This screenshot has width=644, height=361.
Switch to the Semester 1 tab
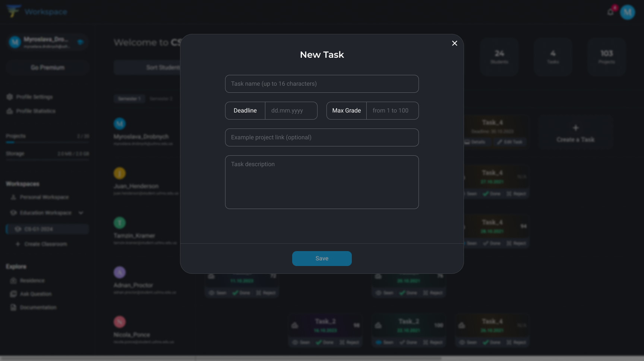[129, 98]
